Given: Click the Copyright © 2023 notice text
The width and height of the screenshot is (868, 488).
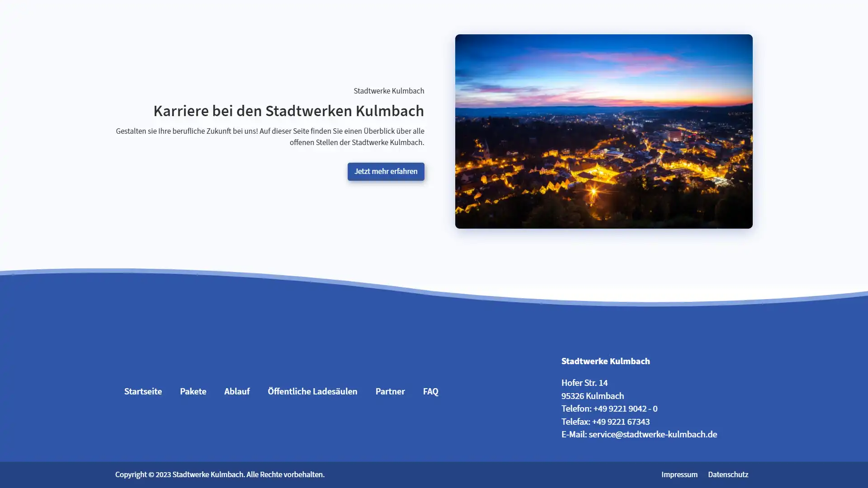Looking at the screenshot, I should [220, 474].
